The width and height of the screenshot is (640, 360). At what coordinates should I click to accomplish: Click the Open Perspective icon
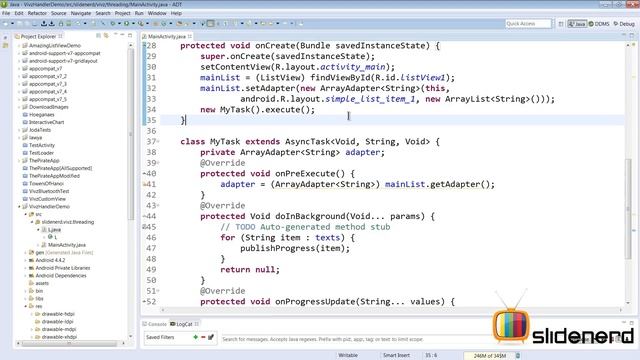click(561, 24)
